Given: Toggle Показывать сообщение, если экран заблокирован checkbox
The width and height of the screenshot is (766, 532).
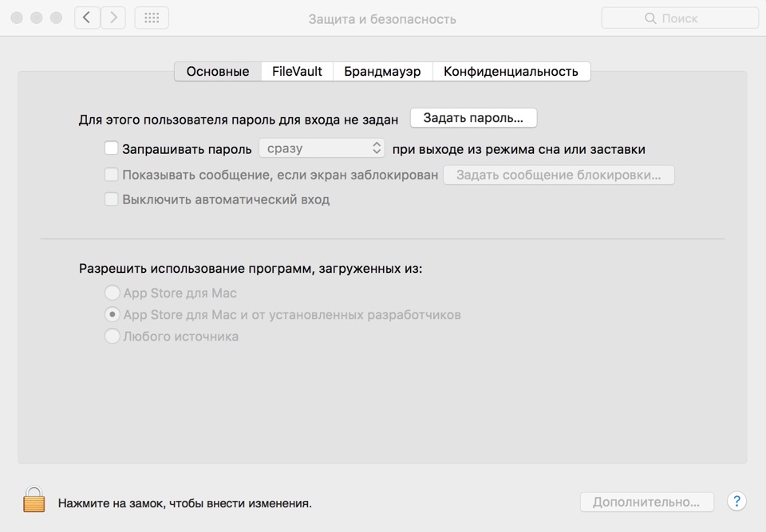Looking at the screenshot, I should coord(112,174).
